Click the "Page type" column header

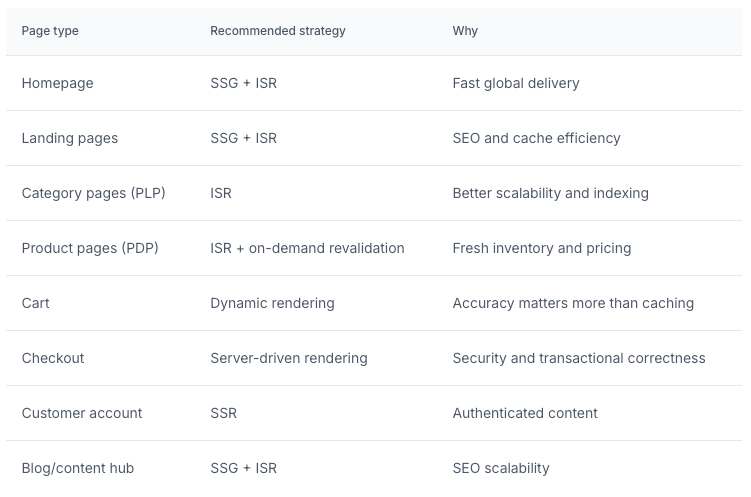pos(50,31)
